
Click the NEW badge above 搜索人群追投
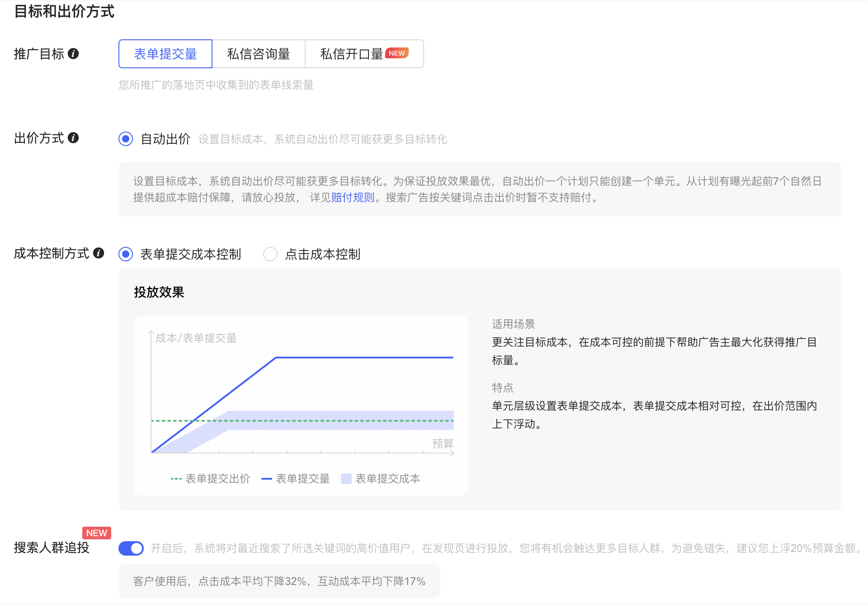click(96, 533)
